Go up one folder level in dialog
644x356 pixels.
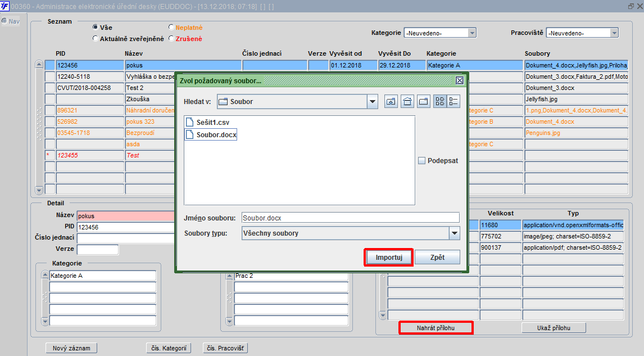391,101
